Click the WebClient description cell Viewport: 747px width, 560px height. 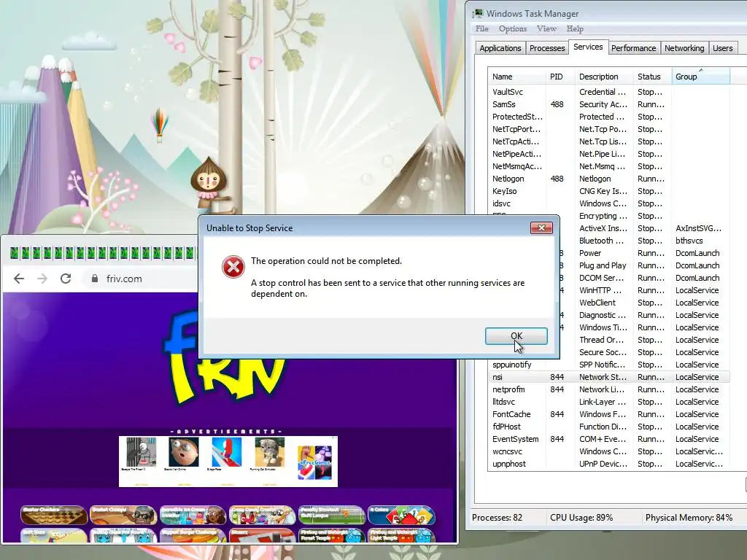click(x=597, y=303)
